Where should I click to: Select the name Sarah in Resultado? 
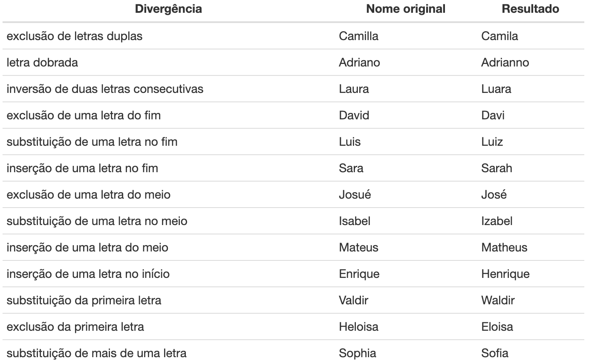click(497, 168)
